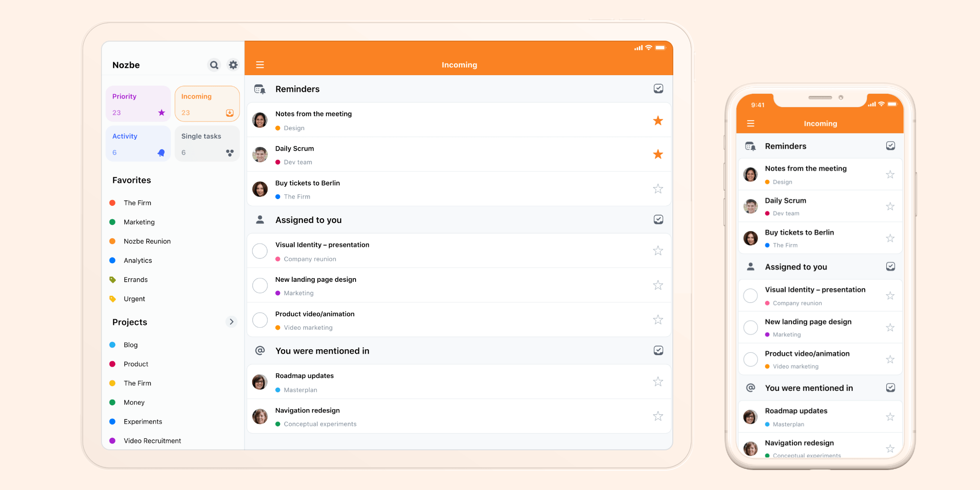Open Analytics favorite project

137,260
